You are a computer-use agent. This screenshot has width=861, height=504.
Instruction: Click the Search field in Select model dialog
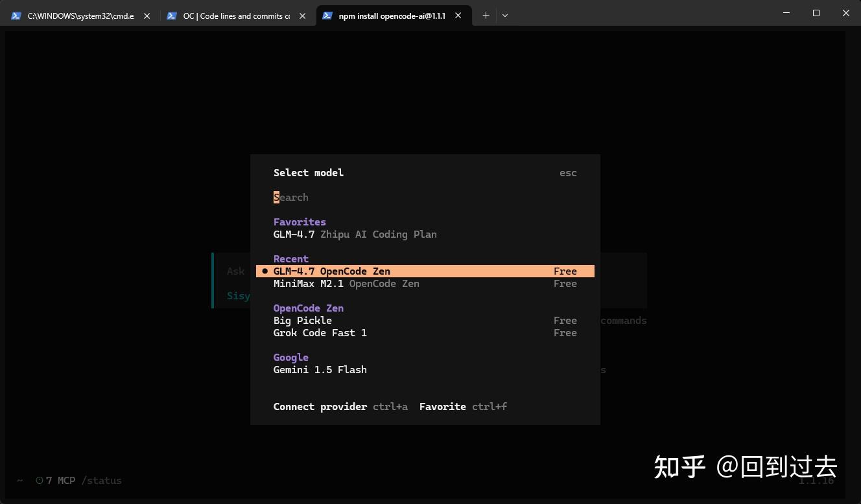click(x=425, y=198)
